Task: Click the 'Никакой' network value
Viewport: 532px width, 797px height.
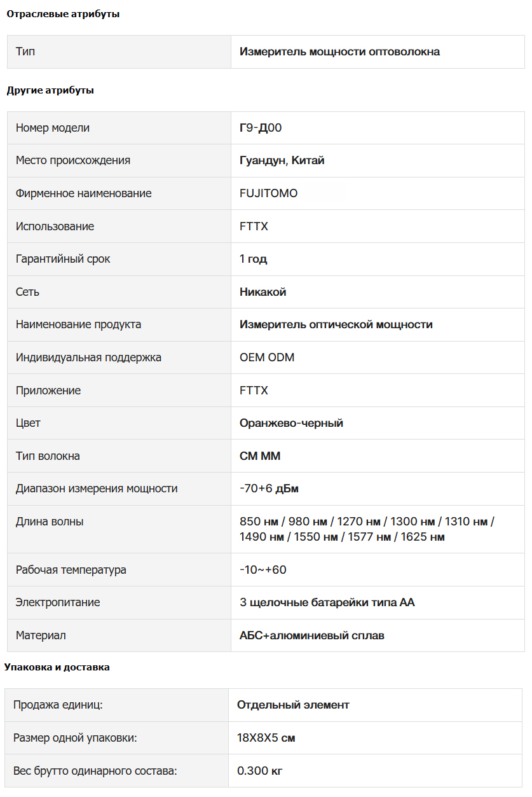Action: click(x=263, y=292)
